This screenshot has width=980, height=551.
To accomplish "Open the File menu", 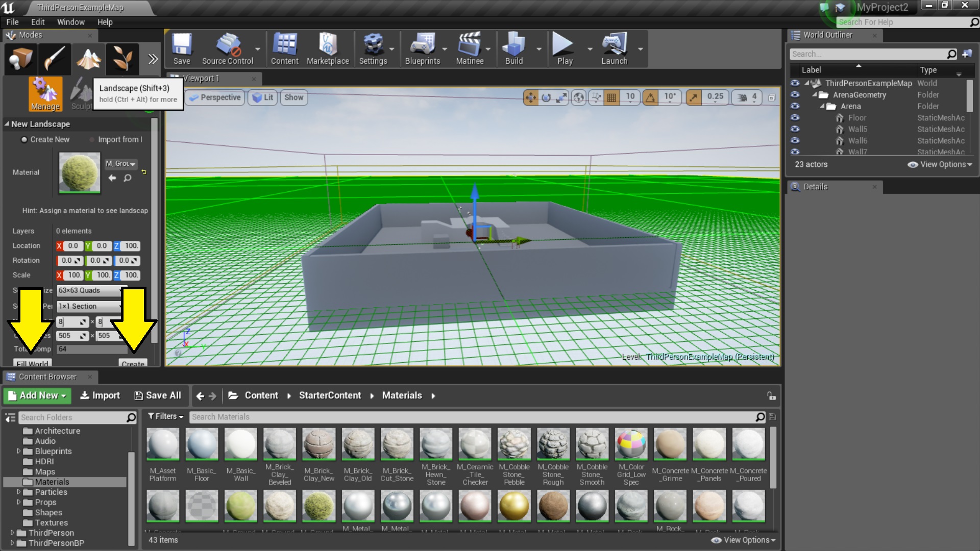I will coord(12,22).
